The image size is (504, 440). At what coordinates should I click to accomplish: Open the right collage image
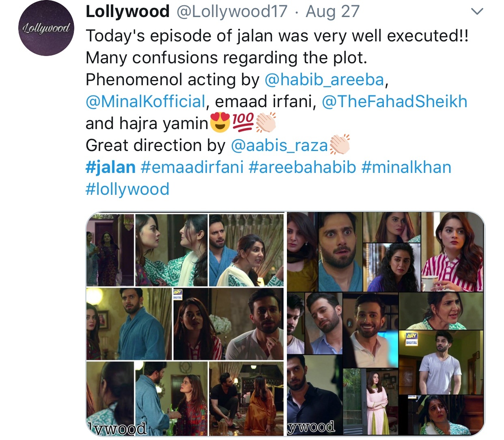point(386,324)
